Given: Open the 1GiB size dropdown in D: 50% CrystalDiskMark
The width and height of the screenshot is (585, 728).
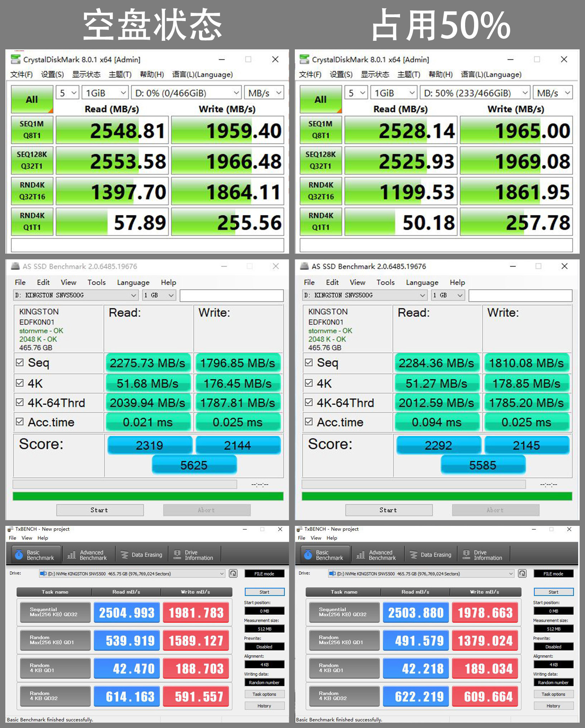Looking at the screenshot, I should pos(394,93).
